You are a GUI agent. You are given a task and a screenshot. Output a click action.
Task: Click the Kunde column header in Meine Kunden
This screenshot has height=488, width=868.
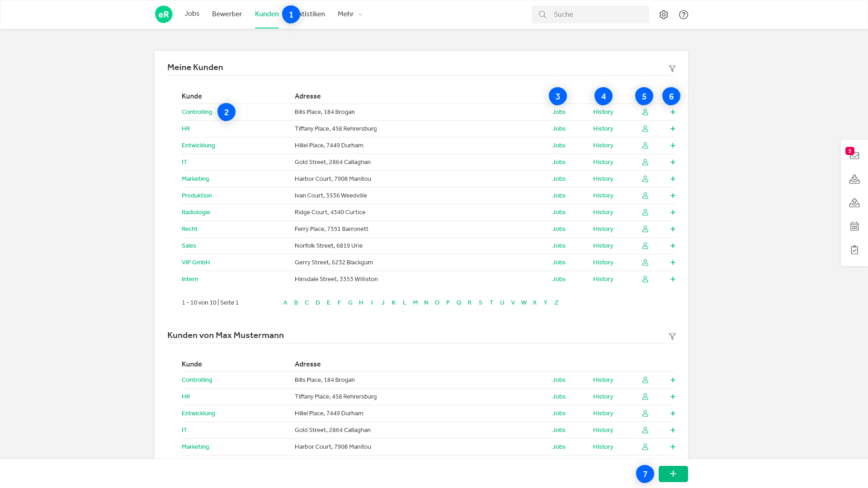192,96
